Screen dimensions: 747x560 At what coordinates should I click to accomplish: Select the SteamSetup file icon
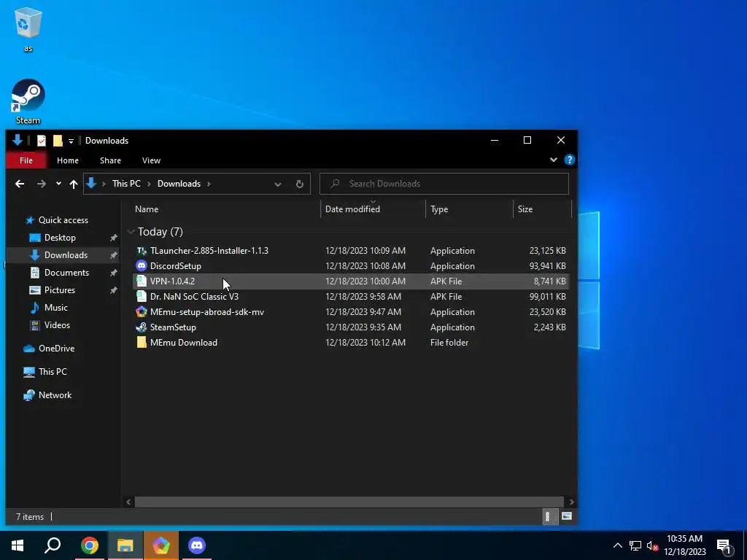click(142, 327)
